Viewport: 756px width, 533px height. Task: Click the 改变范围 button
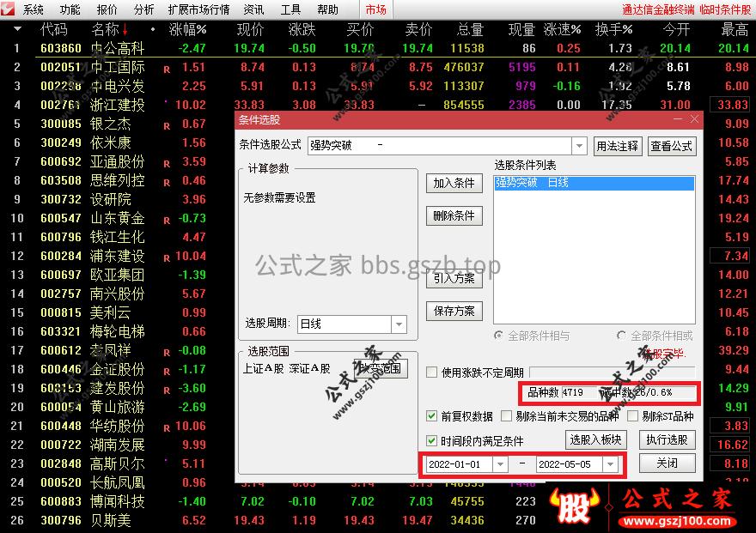pyautogui.click(x=381, y=369)
